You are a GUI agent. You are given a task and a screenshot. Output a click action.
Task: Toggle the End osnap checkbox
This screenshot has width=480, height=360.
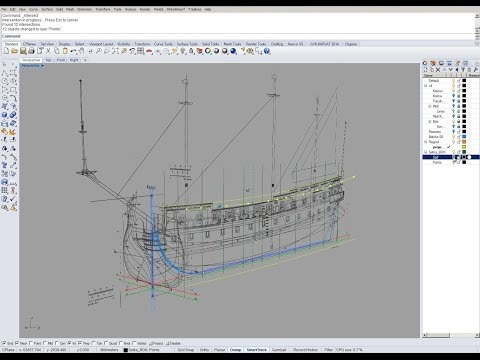pyautogui.click(x=4, y=343)
